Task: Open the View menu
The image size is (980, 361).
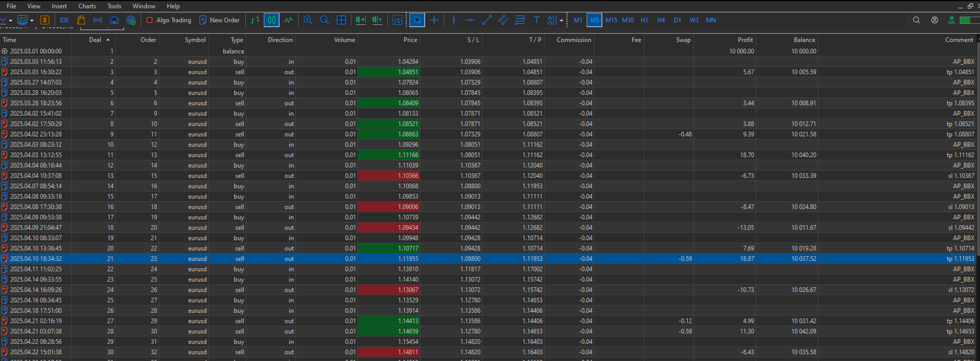Action: pos(34,6)
